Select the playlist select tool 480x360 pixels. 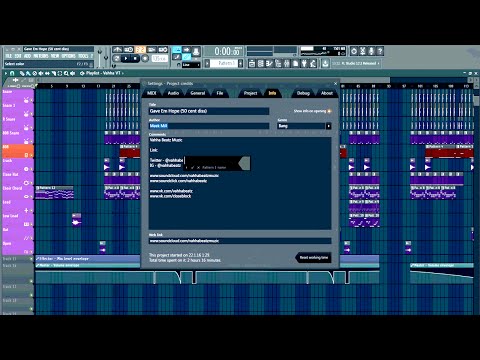(60, 73)
